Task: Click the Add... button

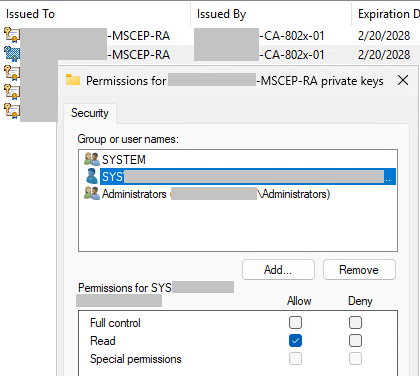Action: [278, 269]
